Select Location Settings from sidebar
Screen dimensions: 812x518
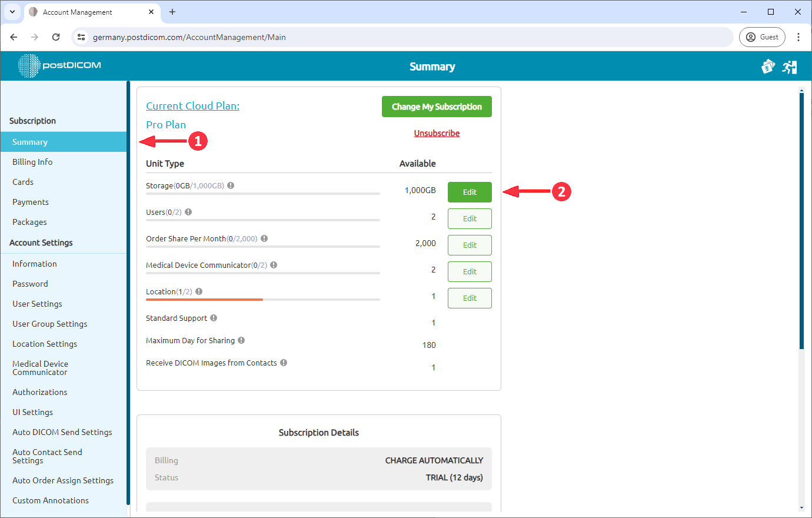click(x=45, y=344)
